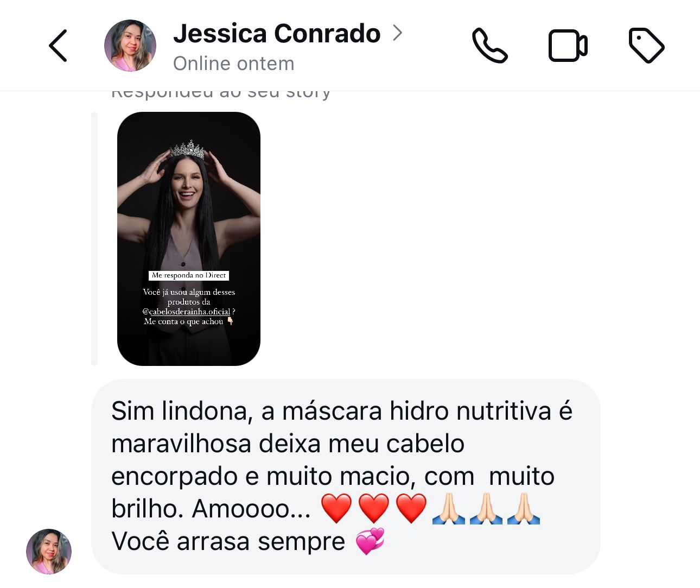
Task: Click the praying hands emojis
Action: (486, 508)
